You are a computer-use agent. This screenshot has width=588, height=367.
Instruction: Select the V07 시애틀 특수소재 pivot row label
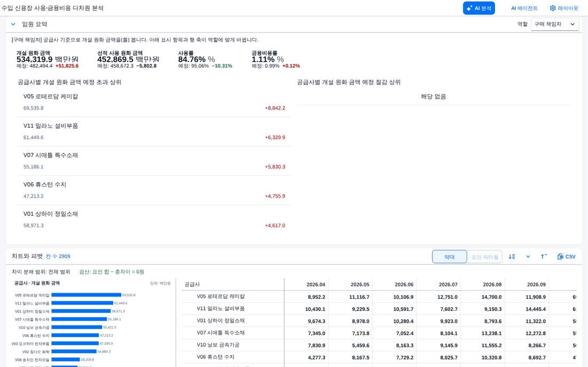[220, 333]
